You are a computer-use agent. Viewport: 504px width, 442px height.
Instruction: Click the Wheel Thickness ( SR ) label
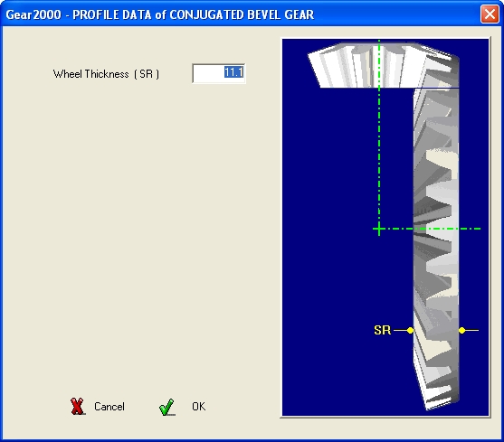pyautogui.click(x=106, y=74)
